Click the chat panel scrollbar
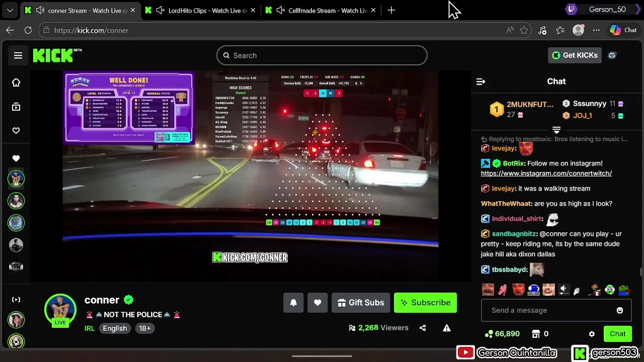The image size is (644, 362). click(640, 272)
